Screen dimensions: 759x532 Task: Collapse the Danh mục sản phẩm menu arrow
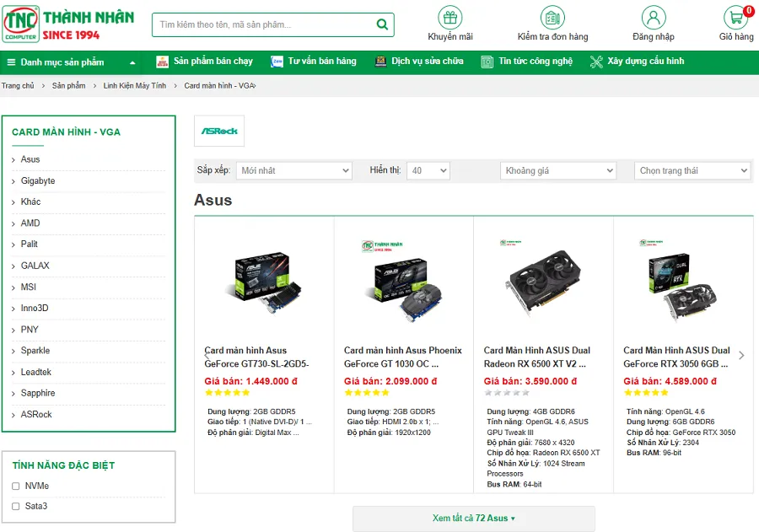pyautogui.click(x=132, y=62)
